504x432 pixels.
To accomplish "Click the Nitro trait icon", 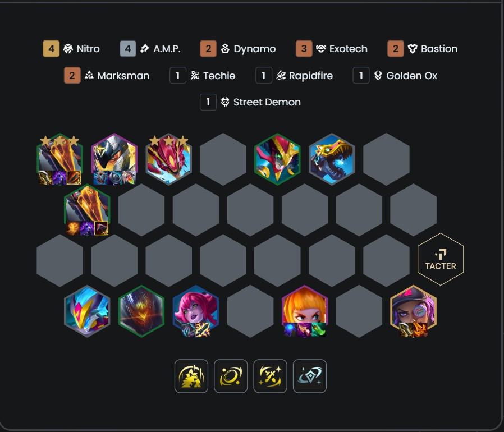I will (68, 49).
